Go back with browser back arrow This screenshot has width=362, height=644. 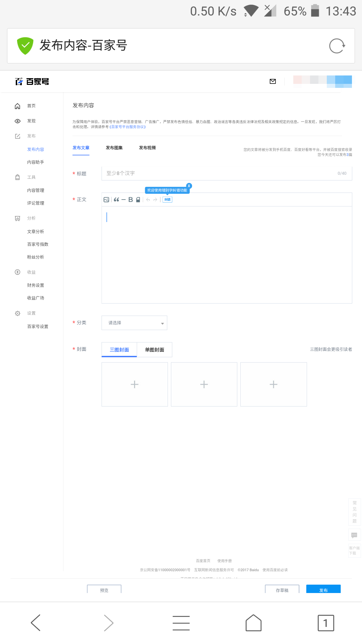pos(36,623)
